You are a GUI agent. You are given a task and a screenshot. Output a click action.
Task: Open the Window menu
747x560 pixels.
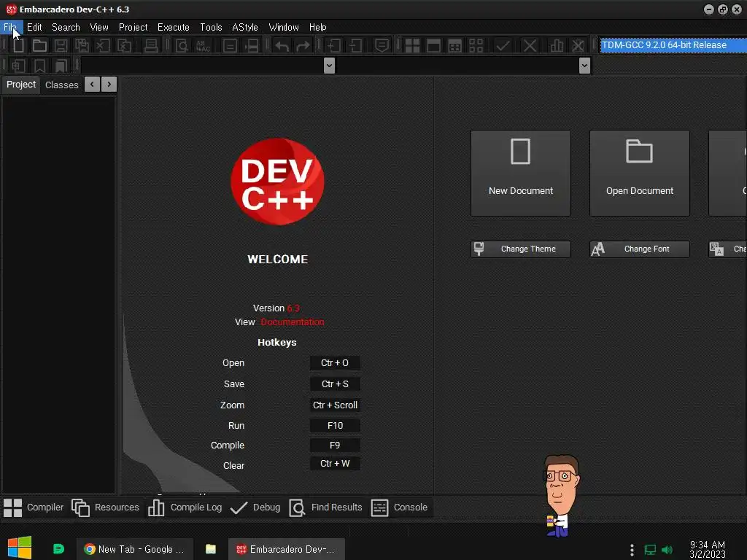(x=284, y=27)
